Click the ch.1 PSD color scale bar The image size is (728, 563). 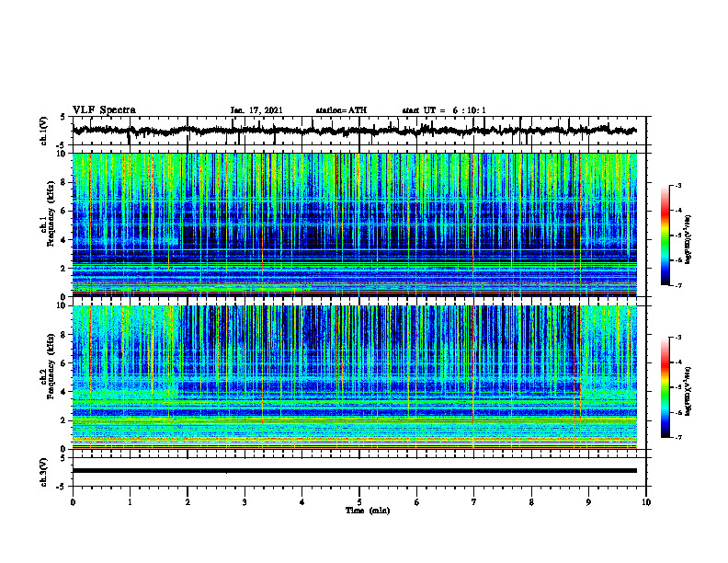click(665, 236)
